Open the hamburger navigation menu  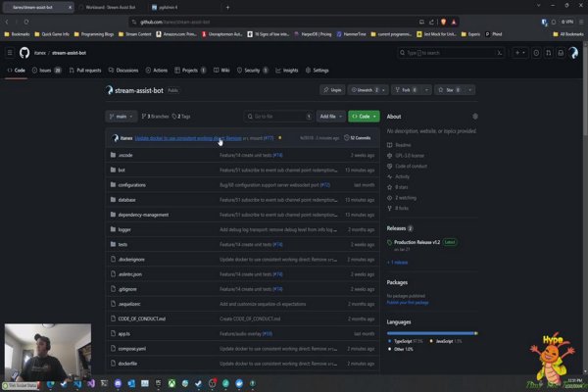[x=10, y=53]
